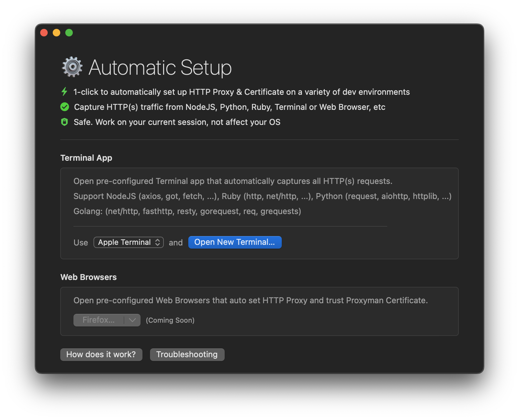Click the green checkmark circle icon
This screenshot has height=420, width=519.
(64, 107)
